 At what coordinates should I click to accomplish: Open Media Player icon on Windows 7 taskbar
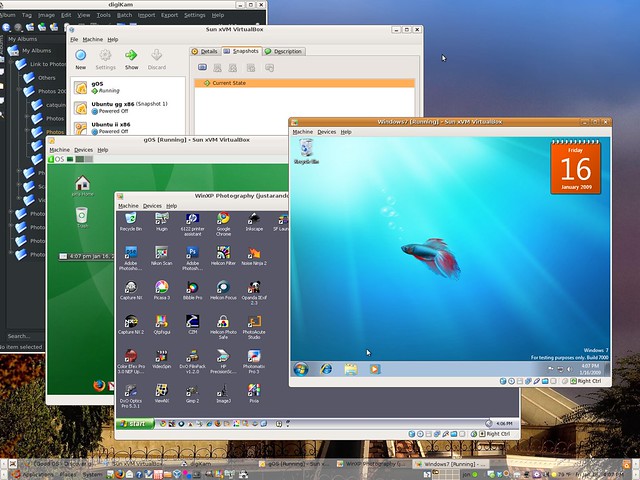(x=375, y=369)
